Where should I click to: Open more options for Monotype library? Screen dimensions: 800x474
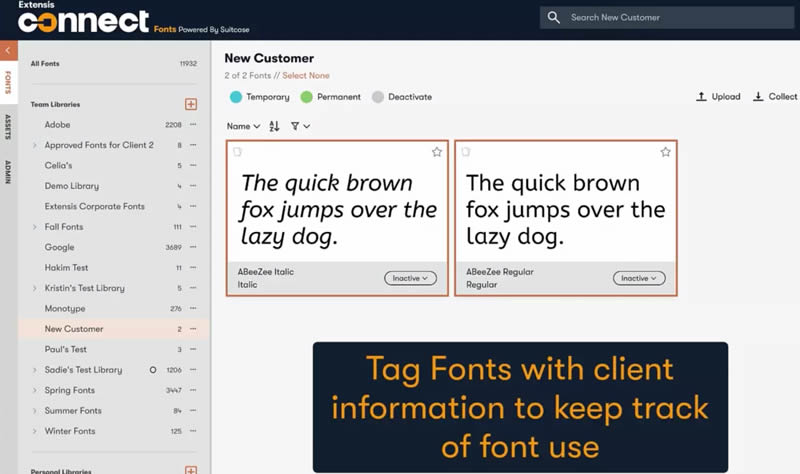pyautogui.click(x=193, y=308)
